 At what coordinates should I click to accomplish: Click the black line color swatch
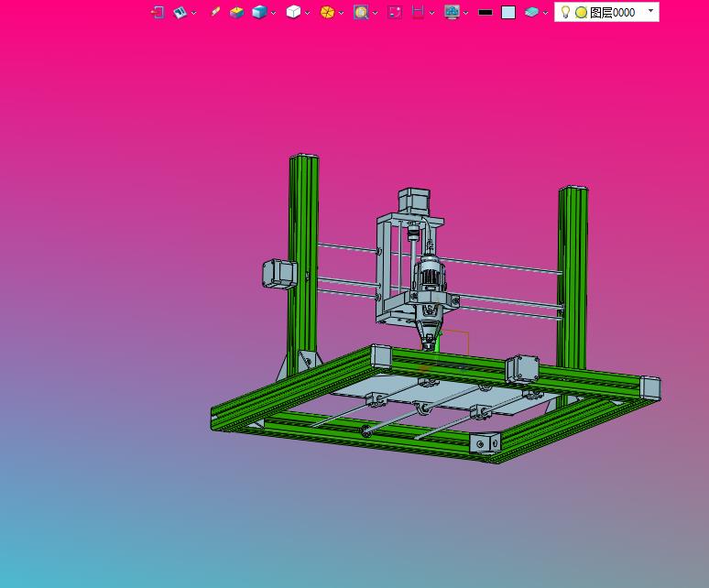485,12
